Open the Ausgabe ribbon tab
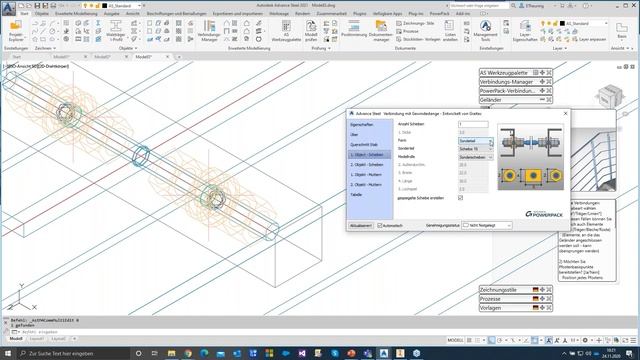 [111, 13]
